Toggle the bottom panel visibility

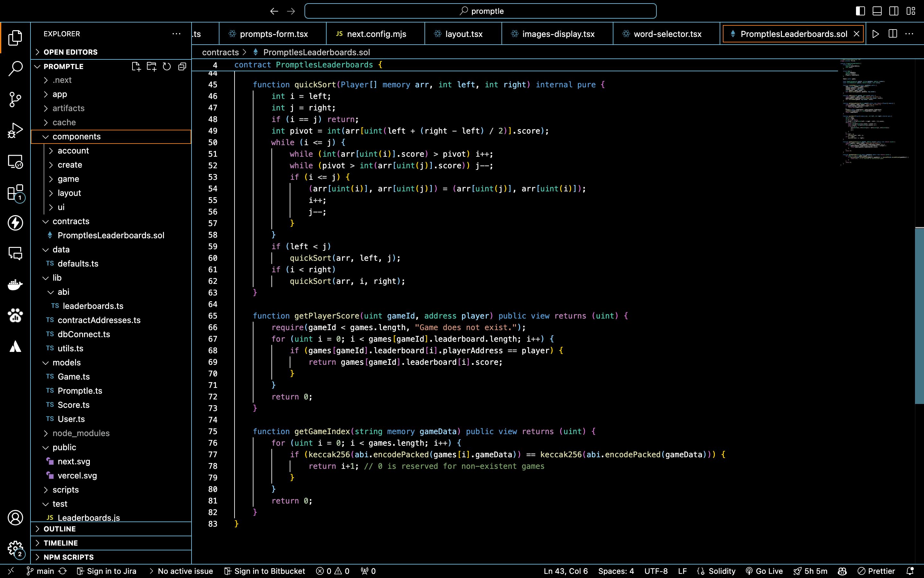(877, 11)
